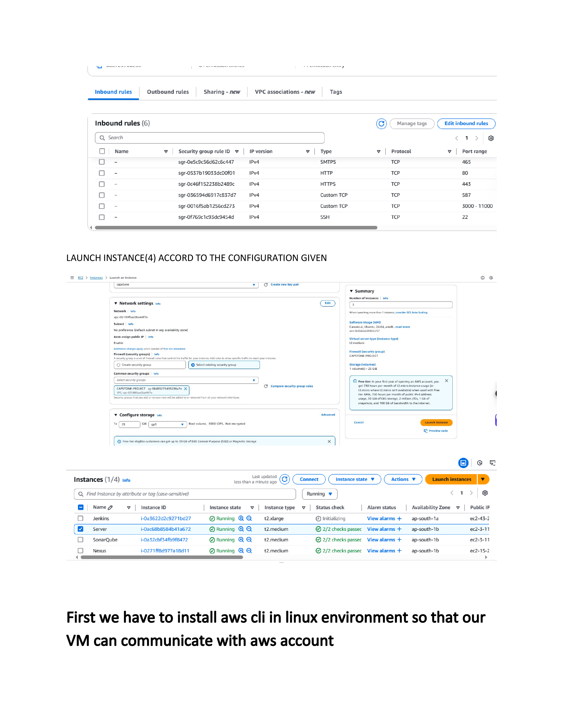The height and width of the screenshot is (728, 563).
Task: Click the Instances breadcrumb link
Action: click(x=96, y=278)
